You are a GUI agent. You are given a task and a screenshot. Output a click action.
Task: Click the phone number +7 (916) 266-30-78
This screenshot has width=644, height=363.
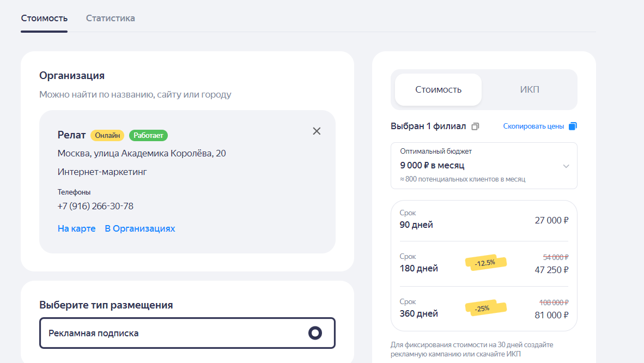[x=95, y=206]
